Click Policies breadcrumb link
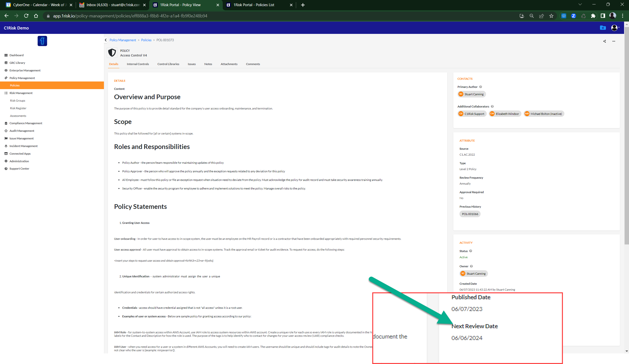The height and width of the screenshot is (364, 629). tap(146, 40)
